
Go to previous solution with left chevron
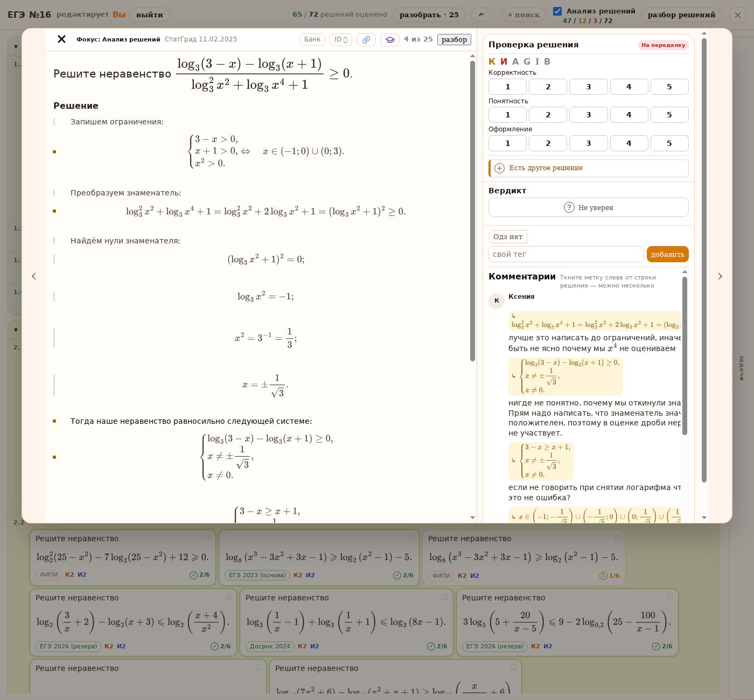click(x=34, y=276)
